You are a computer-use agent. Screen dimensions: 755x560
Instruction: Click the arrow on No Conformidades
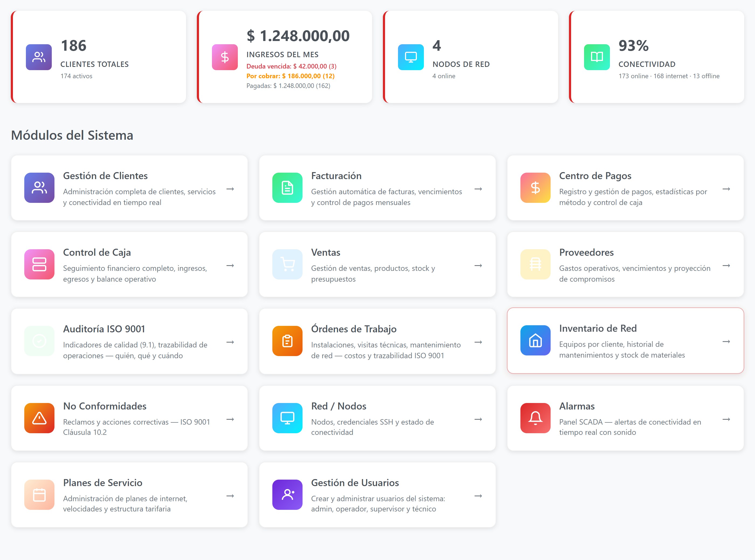pyautogui.click(x=230, y=419)
